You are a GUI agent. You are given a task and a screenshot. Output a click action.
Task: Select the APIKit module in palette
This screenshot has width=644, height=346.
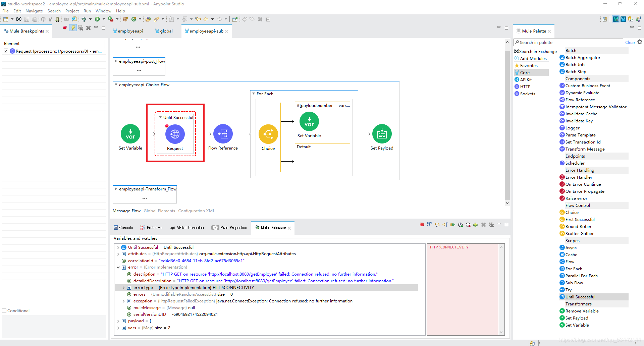(523, 79)
